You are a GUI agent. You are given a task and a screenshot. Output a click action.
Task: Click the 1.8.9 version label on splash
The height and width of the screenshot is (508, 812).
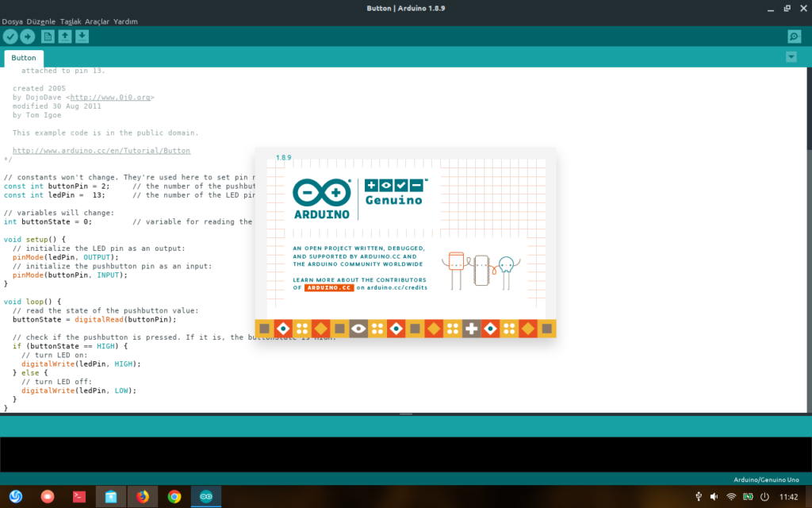tap(283, 158)
